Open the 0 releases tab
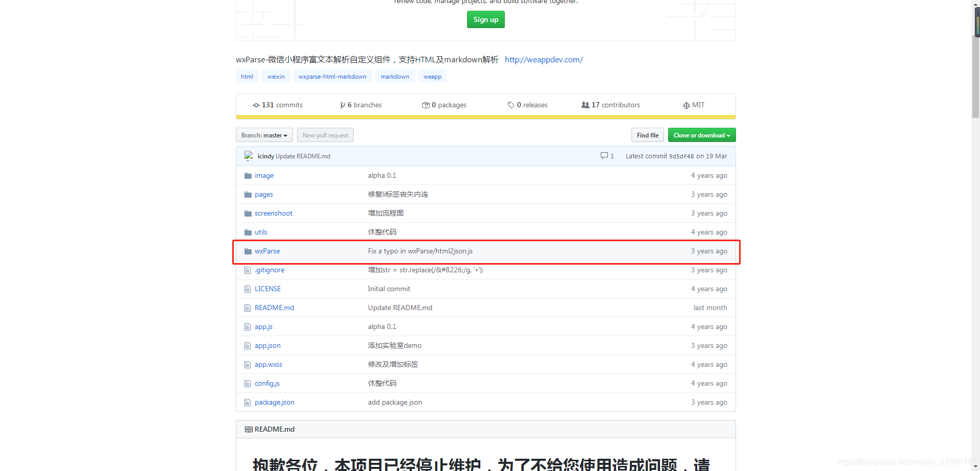 click(x=528, y=105)
